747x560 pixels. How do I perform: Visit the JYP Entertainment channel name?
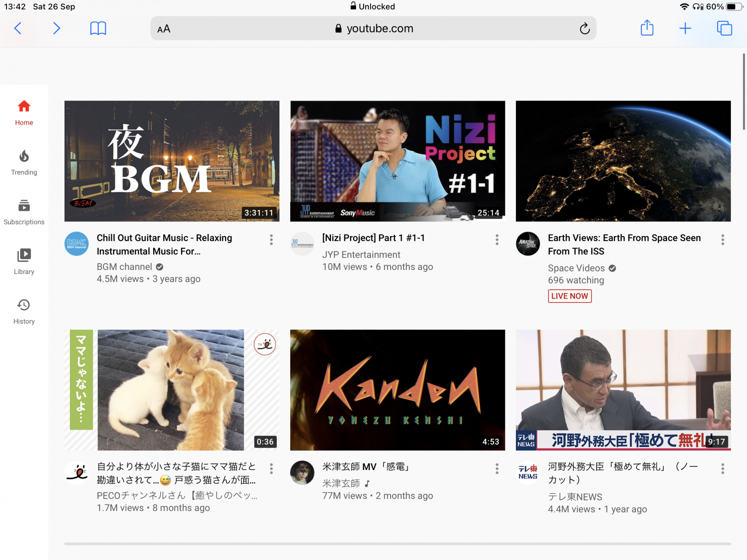[361, 255]
